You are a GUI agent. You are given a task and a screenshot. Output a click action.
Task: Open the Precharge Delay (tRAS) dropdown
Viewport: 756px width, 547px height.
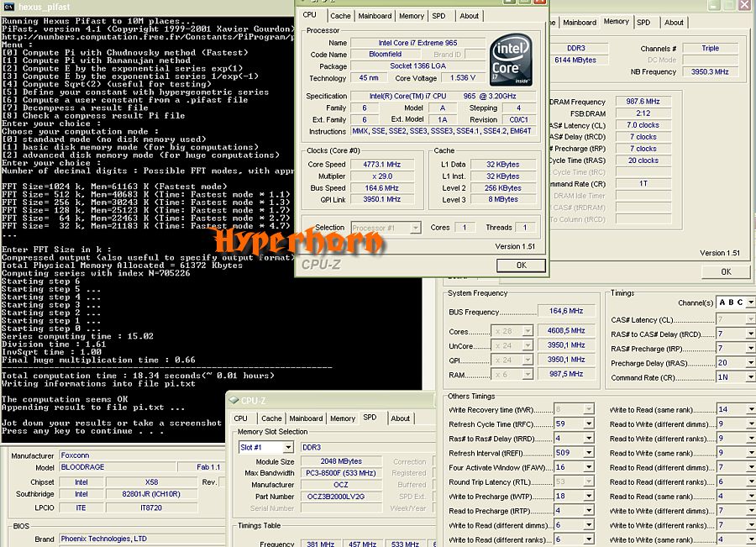coord(751,363)
